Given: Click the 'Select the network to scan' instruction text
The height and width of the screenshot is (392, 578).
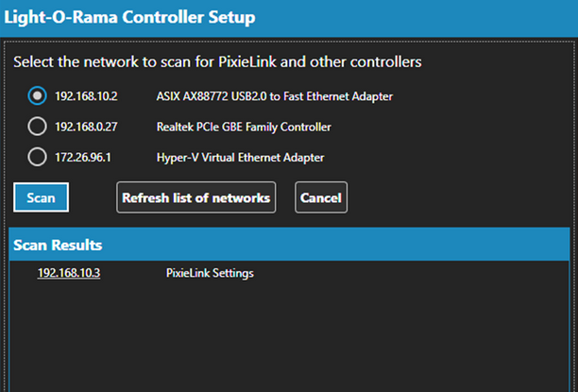Looking at the screenshot, I should coord(217,61).
